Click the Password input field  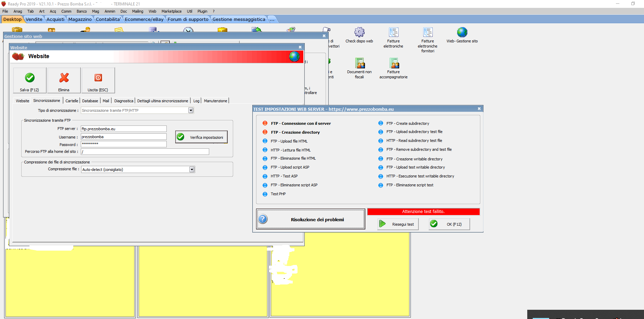[124, 144]
